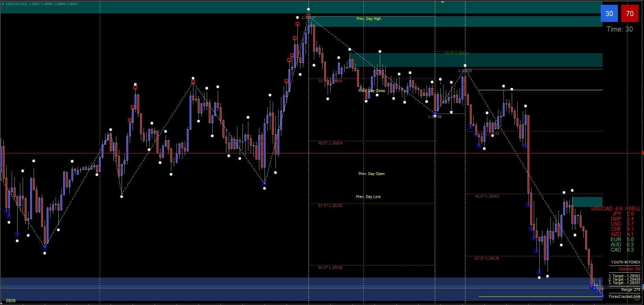The width and height of the screenshot is (644, 305).
Task: Click the 1. Target - 1.29563 line
Action: pyautogui.click(x=624, y=276)
